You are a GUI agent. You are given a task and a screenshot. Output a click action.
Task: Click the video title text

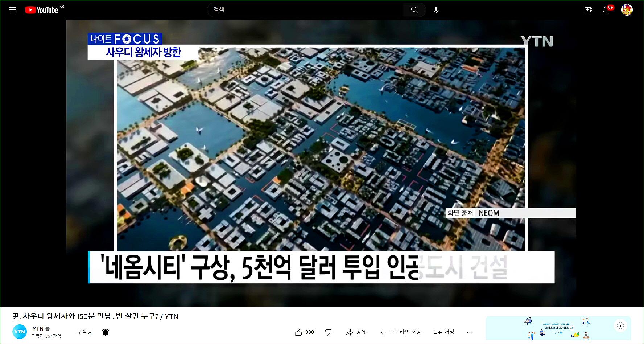95,316
